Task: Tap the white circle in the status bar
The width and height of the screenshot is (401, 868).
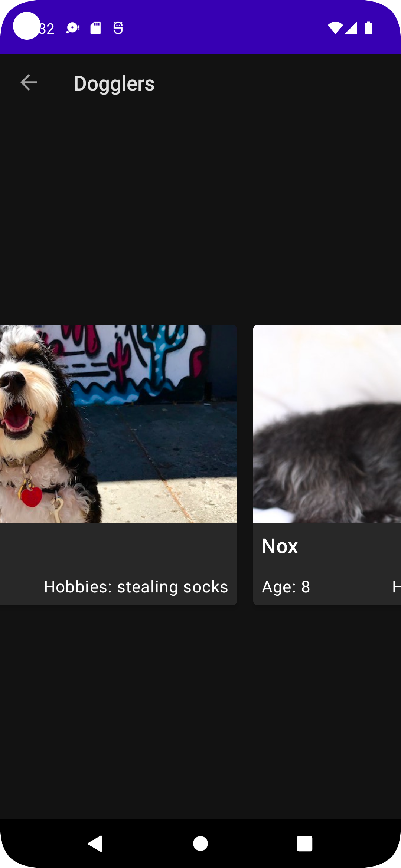Action: point(27,26)
